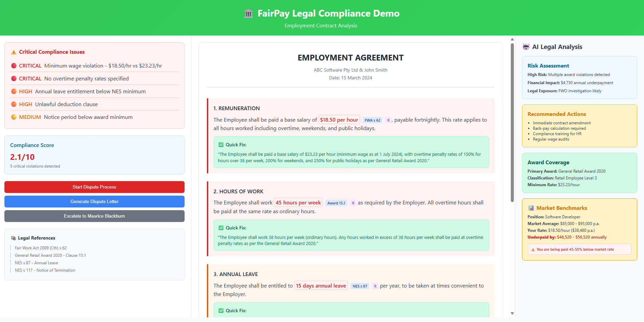Select the CRITICAL minimum wage violation row

94,66
